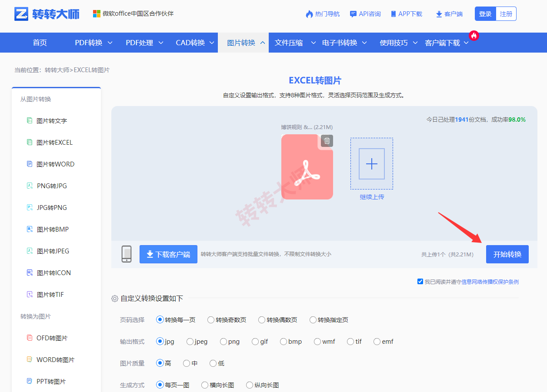Expand the 文件压缩 dropdown arrow
Viewport: 547px width, 392px height.
(x=313, y=43)
